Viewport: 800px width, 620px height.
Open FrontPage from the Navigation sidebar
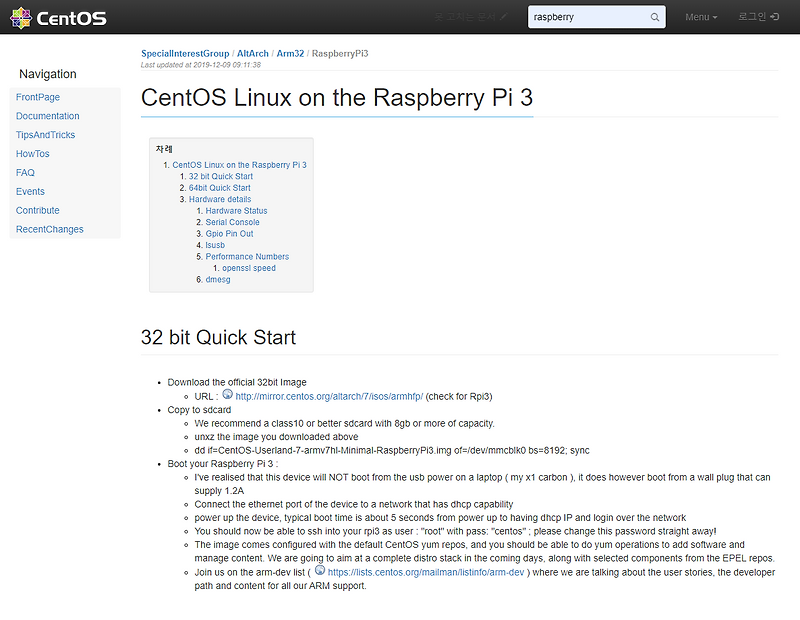38,97
